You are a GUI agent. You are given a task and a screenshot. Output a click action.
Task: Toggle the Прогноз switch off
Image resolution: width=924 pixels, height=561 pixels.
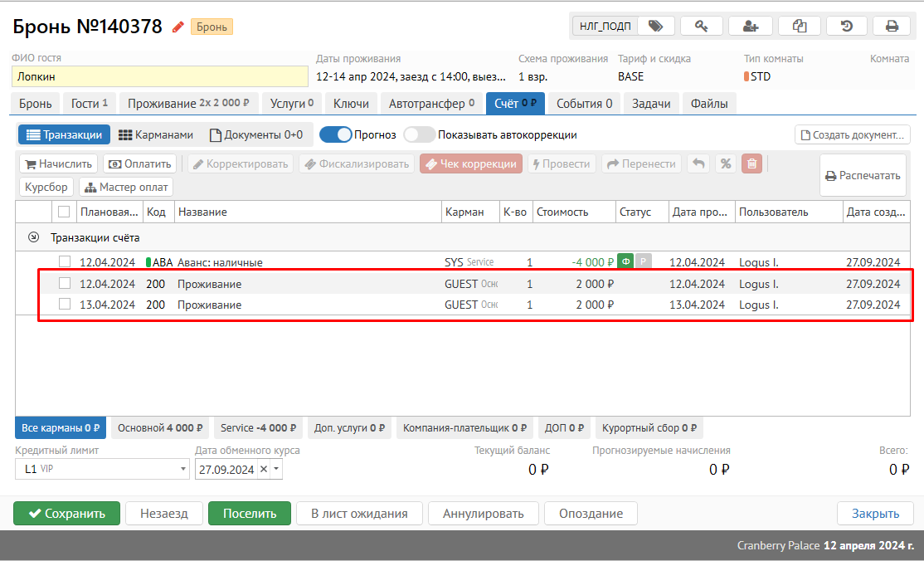[x=335, y=134]
